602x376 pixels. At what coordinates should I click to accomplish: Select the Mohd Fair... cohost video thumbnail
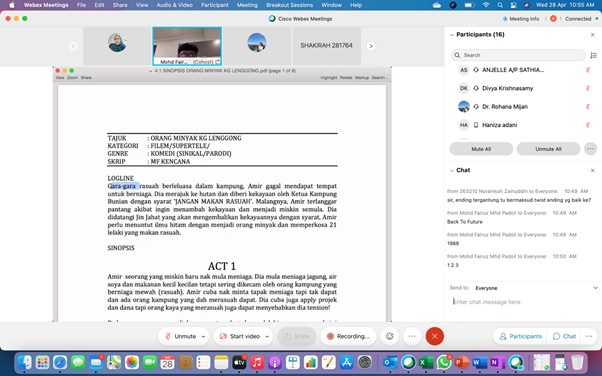(187, 46)
